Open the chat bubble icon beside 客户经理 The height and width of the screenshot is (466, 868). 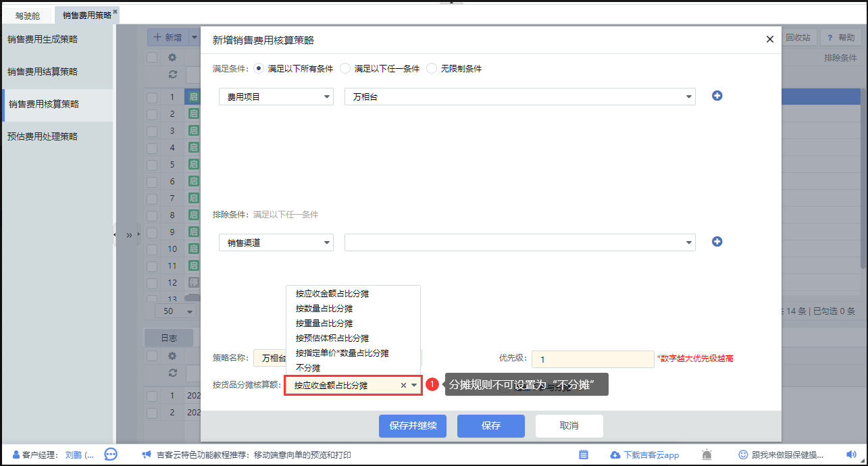point(111,455)
